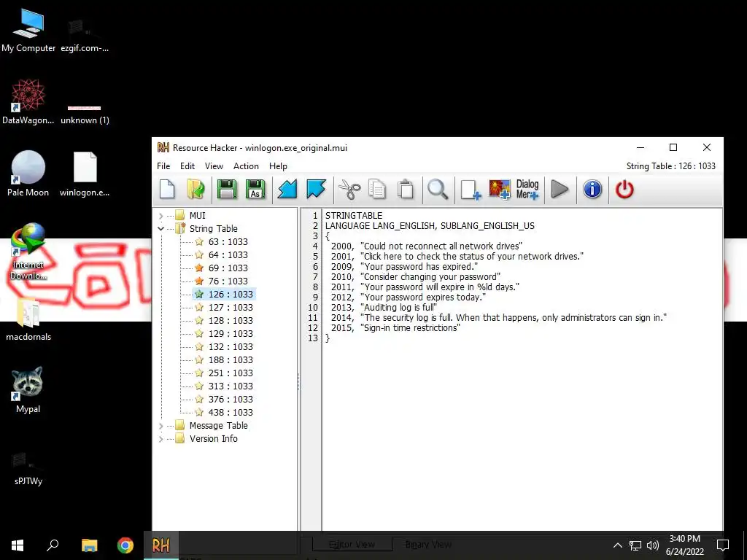Open the notification center icon
This screenshot has width=747, height=560.
click(x=723, y=545)
